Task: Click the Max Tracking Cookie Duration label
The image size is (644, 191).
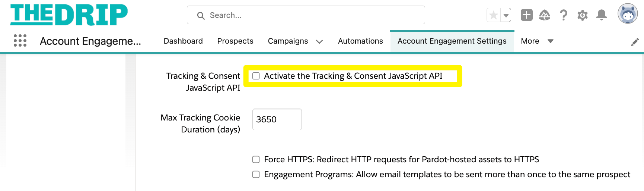Action: [x=200, y=123]
